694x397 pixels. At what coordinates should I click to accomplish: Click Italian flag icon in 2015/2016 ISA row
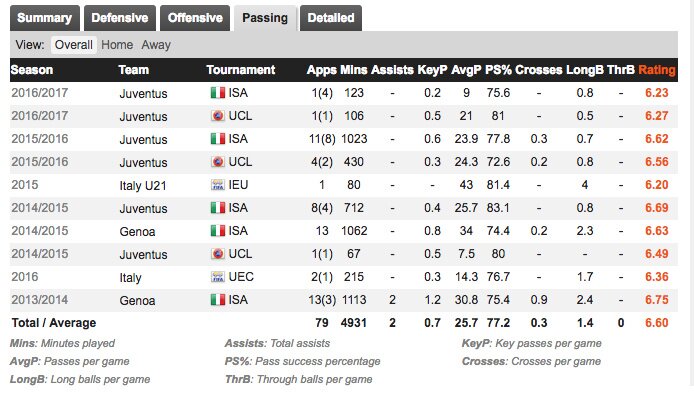point(218,139)
